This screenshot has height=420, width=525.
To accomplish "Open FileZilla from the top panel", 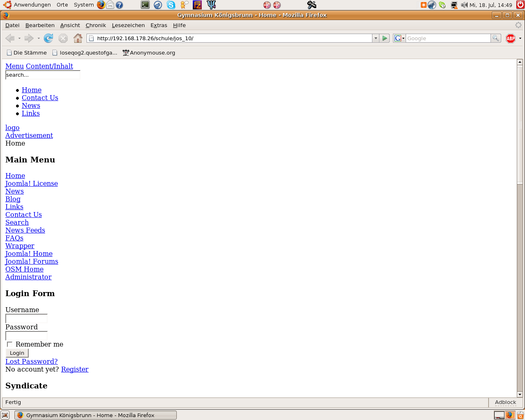I will pyautogui.click(x=197, y=5).
